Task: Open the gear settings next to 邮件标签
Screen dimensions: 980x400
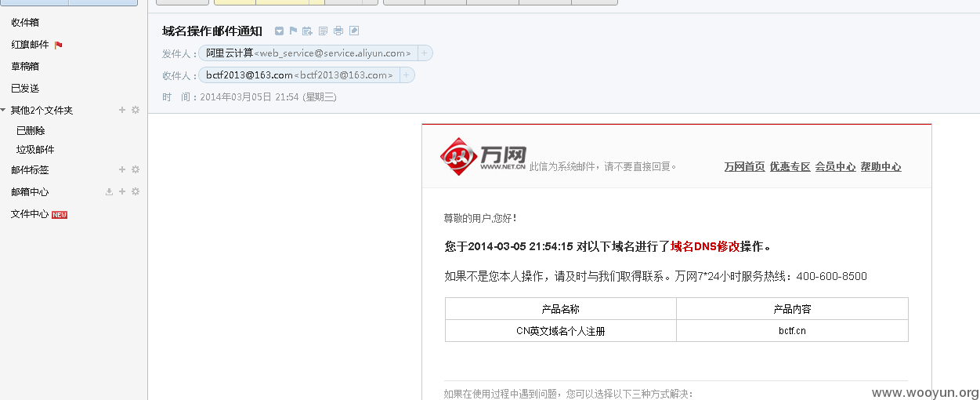Action: pos(135,169)
